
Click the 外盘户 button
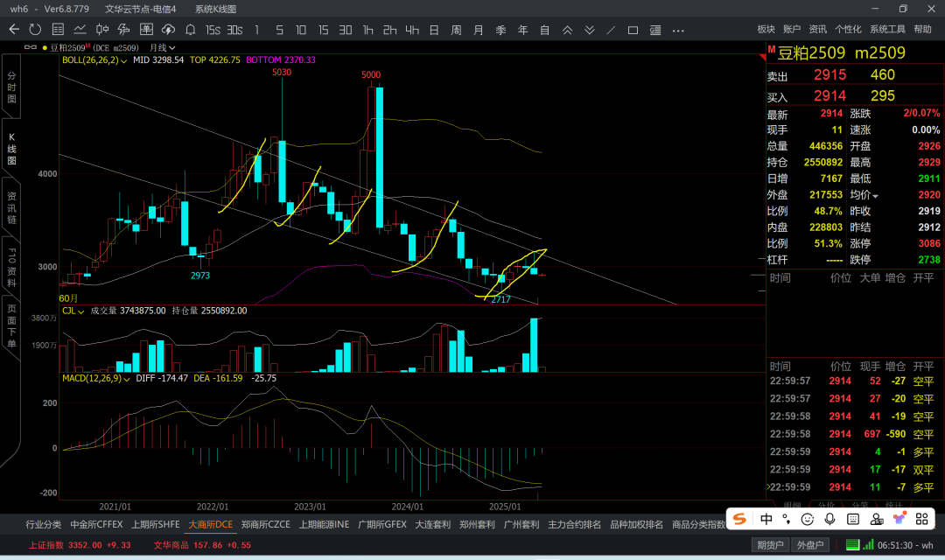pyautogui.click(x=810, y=545)
